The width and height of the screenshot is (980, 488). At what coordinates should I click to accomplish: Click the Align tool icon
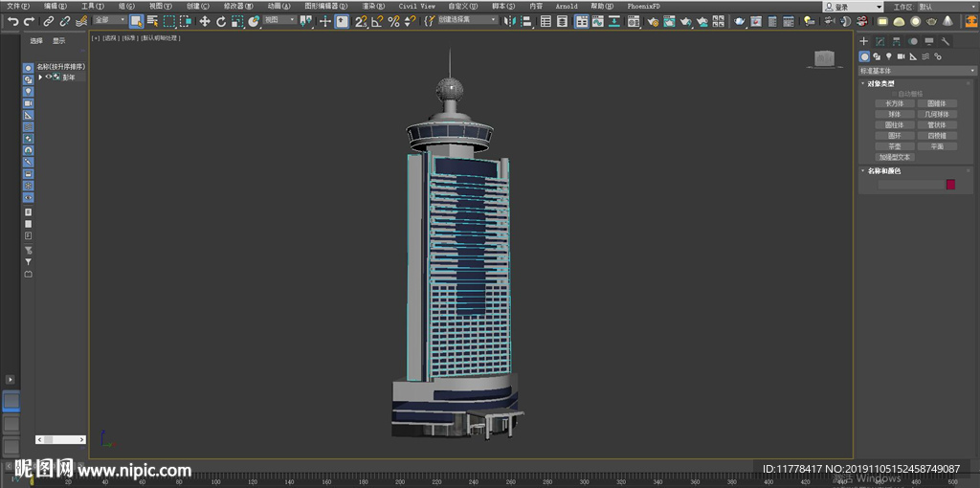[526, 21]
